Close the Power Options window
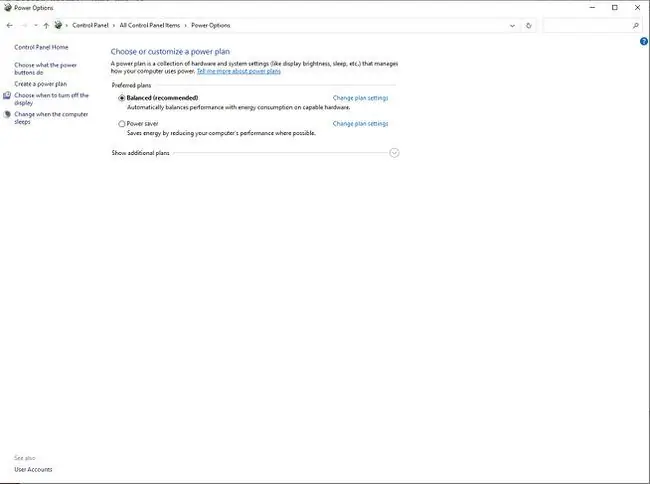Image resolution: width=650 pixels, height=484 pixels. tap(638, 7)
